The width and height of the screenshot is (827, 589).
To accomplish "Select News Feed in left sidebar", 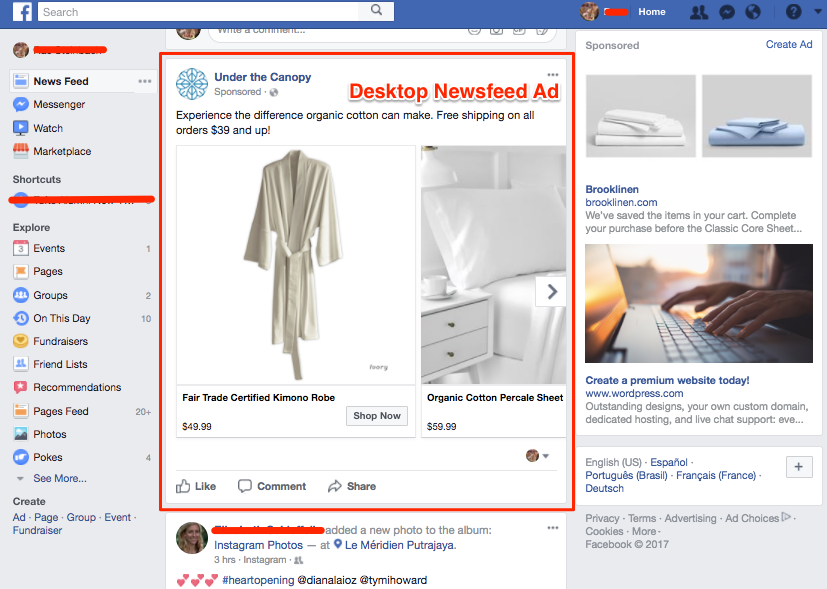I will [x=60, y=81].
